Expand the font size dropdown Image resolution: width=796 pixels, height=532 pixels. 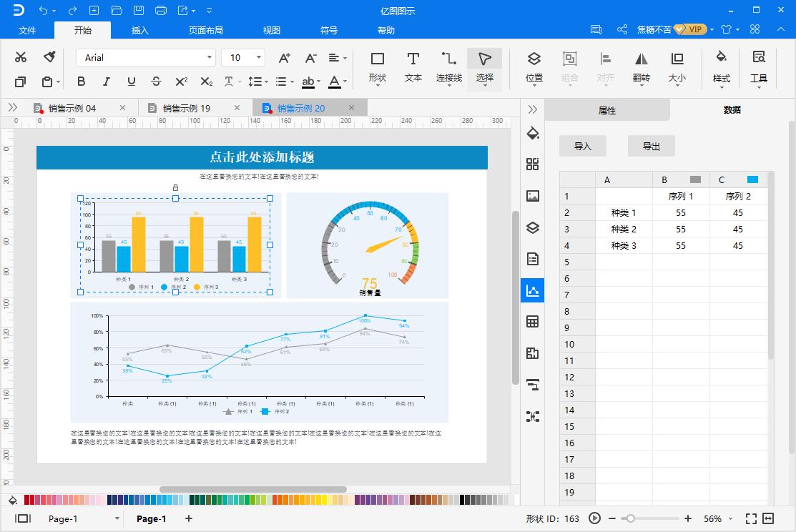pyautogui.click(x=258, y=57)
